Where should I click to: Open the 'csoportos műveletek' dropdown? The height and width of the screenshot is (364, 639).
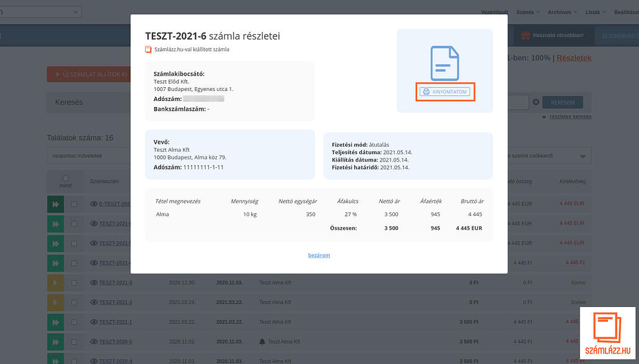pyautogui.click(x=89, y=156)
